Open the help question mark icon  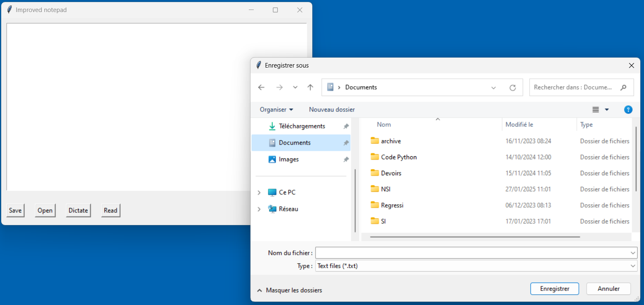[x=628, y=110]
